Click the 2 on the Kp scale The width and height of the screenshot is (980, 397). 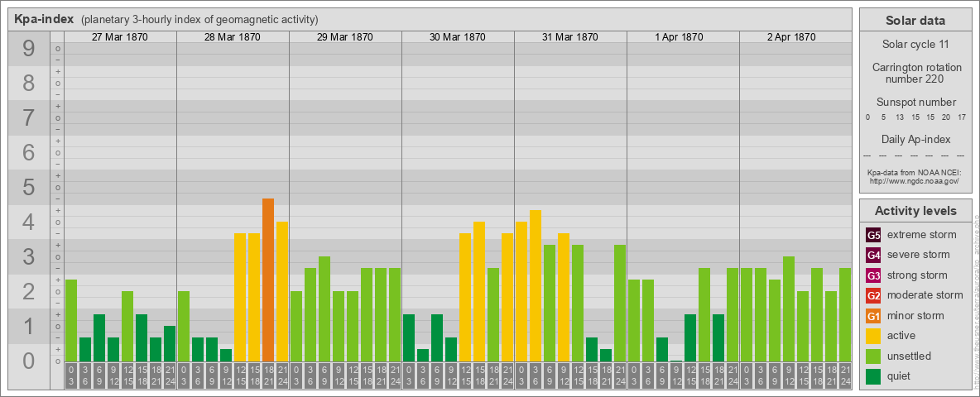(x=29, y=291)
